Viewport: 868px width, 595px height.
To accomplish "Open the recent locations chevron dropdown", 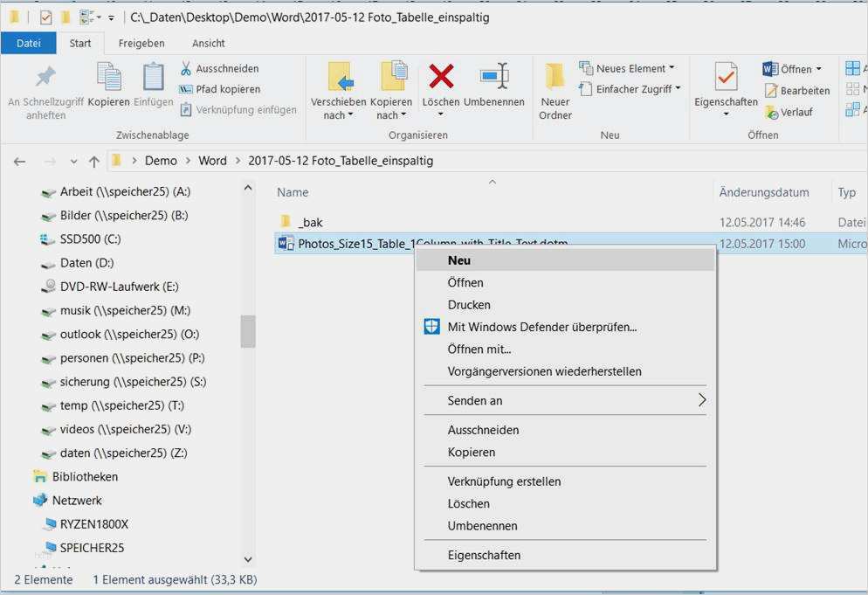I will point(73,162).
